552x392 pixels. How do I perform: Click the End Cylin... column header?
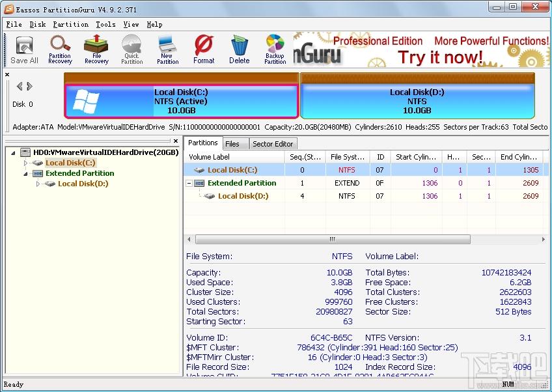[x=519, y=157]
